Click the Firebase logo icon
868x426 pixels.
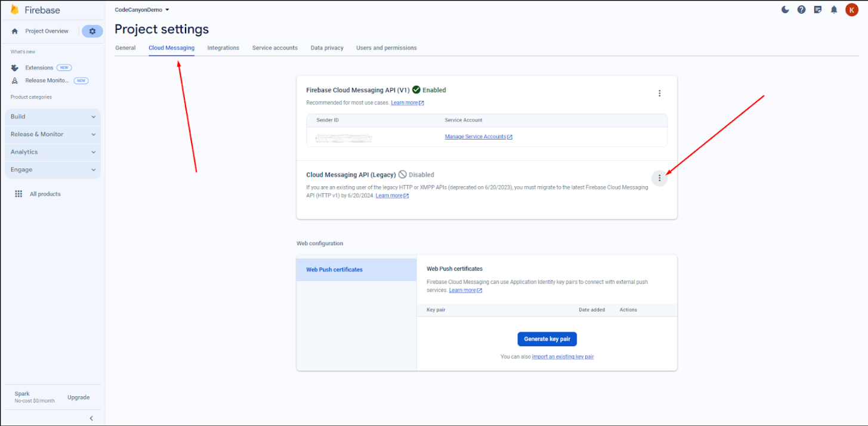(x=15, y=10)
